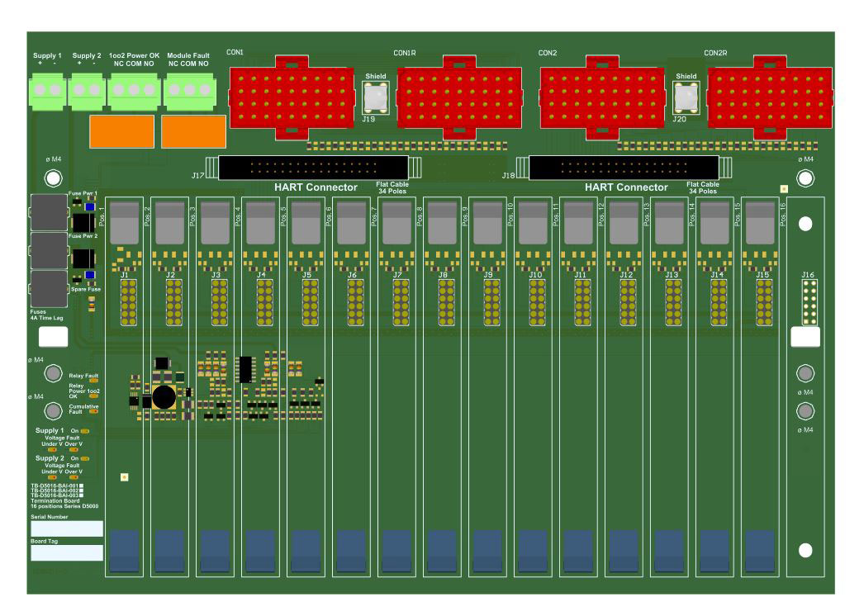Toggle the Cumulative Fault LED
This screenshot has width=864, height=616.
93,410
